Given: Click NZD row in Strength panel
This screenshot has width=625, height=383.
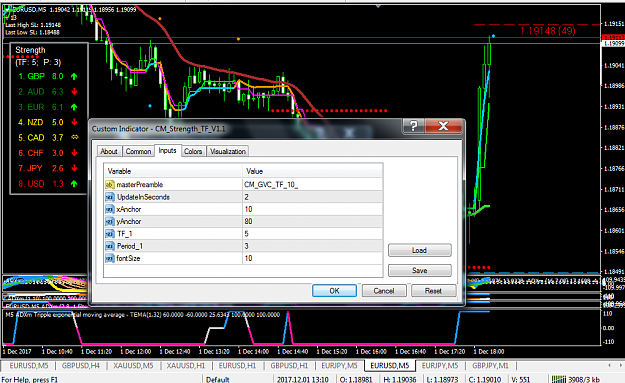Looking at the screenshot, I should 48,122.
